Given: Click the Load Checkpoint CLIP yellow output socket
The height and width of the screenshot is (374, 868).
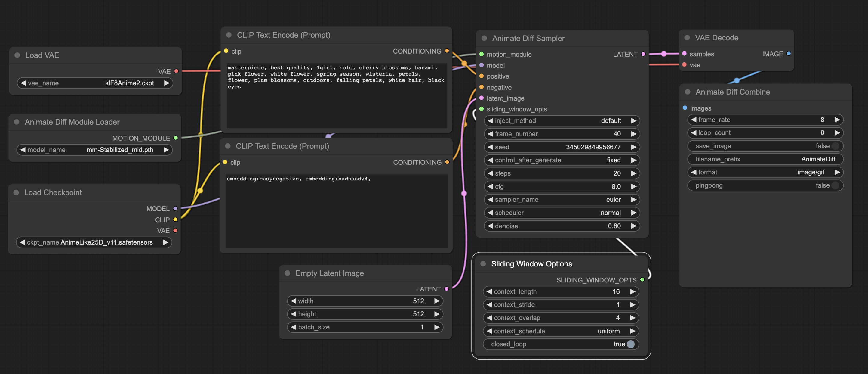Looking at the screenshot, I should 175,220.
